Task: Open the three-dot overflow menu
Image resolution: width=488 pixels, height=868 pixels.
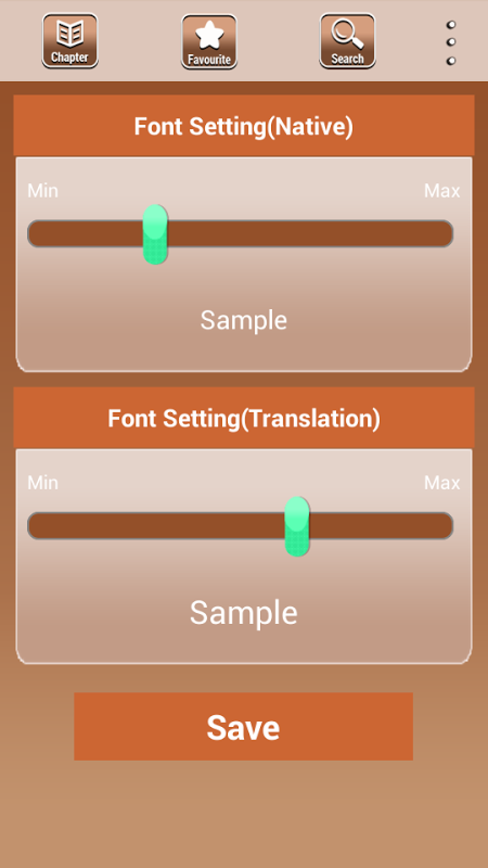Action: 451,42
